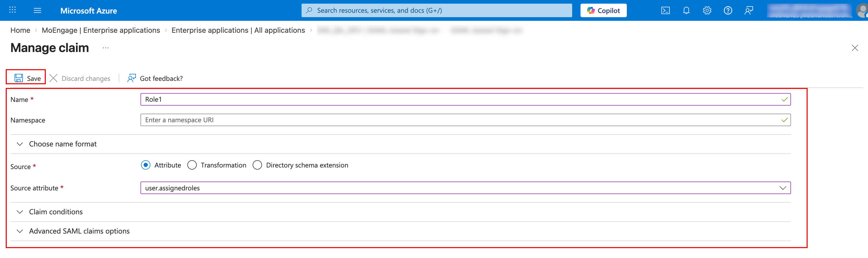Open the apps grid launcher icon
This screenshot has height=258, width=868.
(x=12, y=10)
